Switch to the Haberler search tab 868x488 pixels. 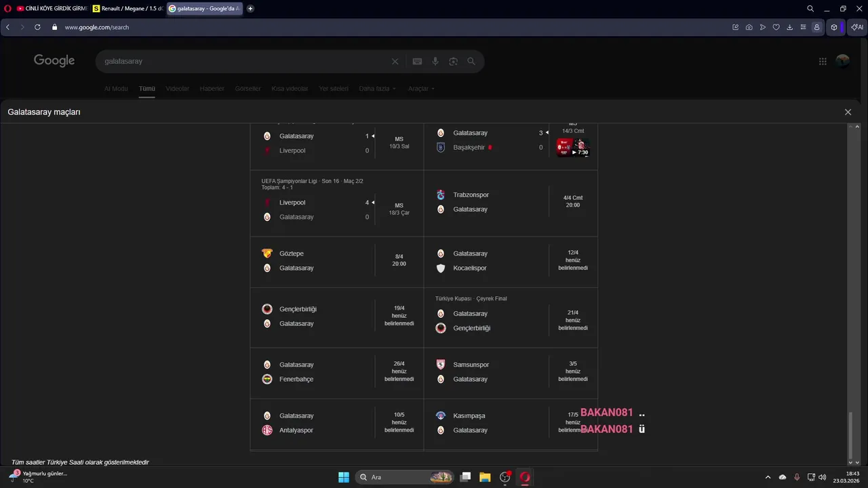tap(212, 89)
